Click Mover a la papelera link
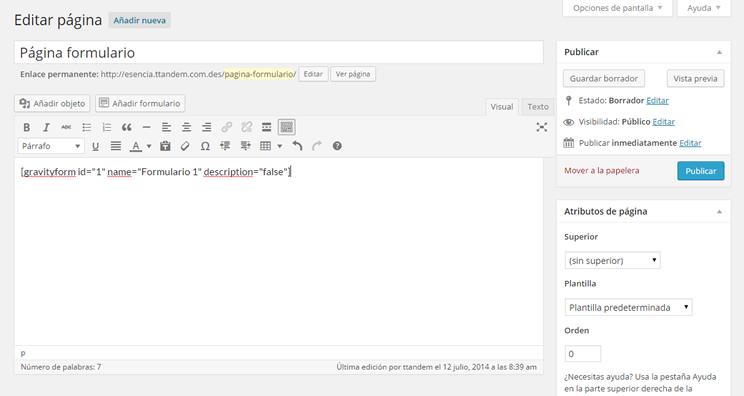 tap(602, 170)
